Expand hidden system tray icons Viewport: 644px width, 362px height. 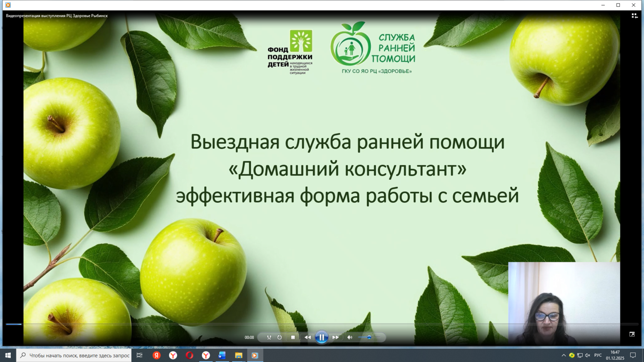(563, 355)
